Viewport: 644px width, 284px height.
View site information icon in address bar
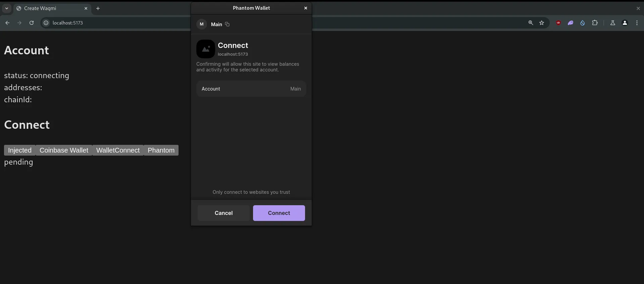pos(46,23)
